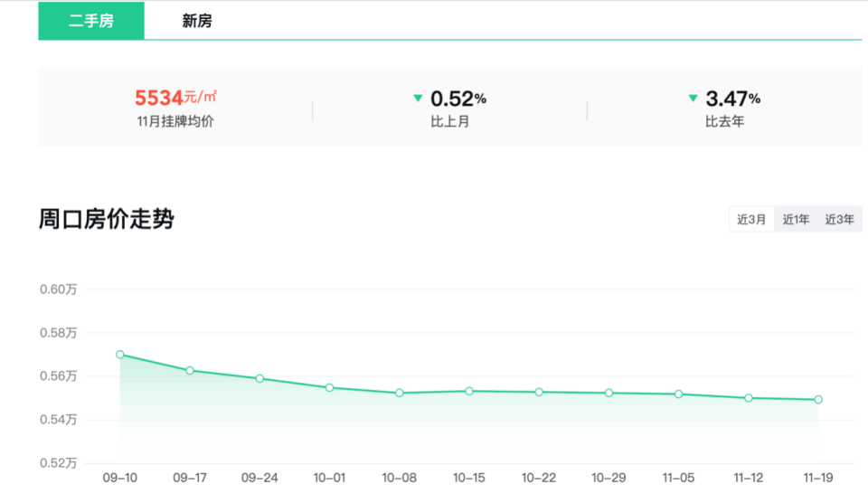Click the 10-01 data point on chart
Image resolution: width=868 pixels, height=503 pixels.
pos(329,387)
